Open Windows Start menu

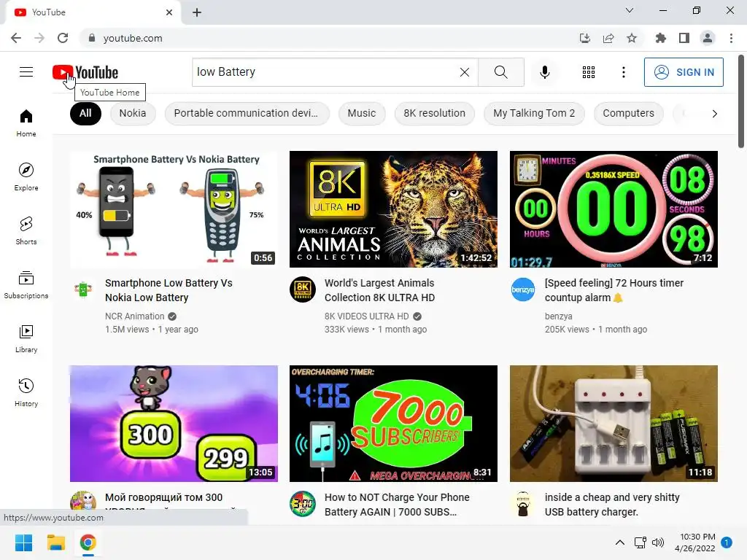(23, 542)
